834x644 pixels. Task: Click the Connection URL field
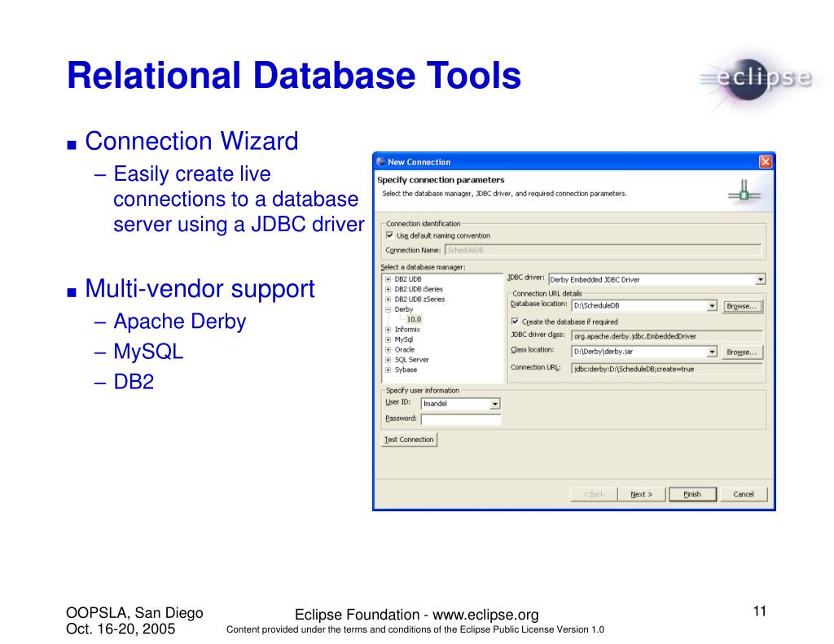click(x=666, y=369)
